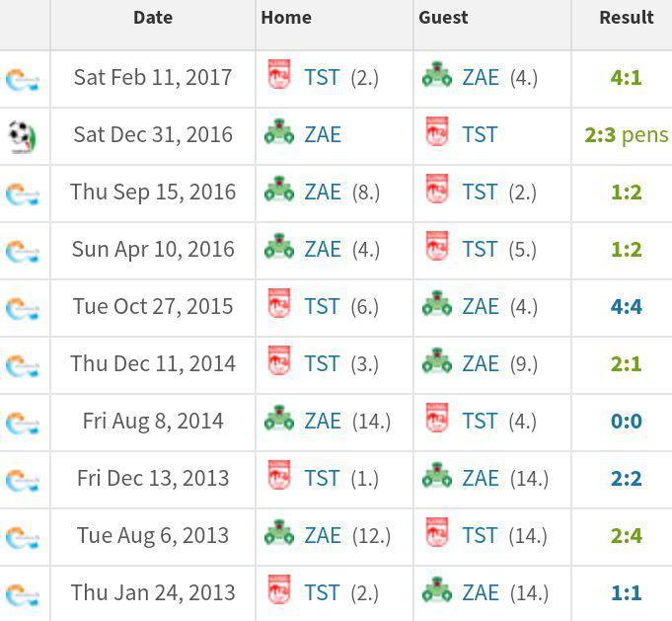Click the league icon for the Aug 8, 2014 match
This screenshot has width=672, height=621.
pos(23,424)
